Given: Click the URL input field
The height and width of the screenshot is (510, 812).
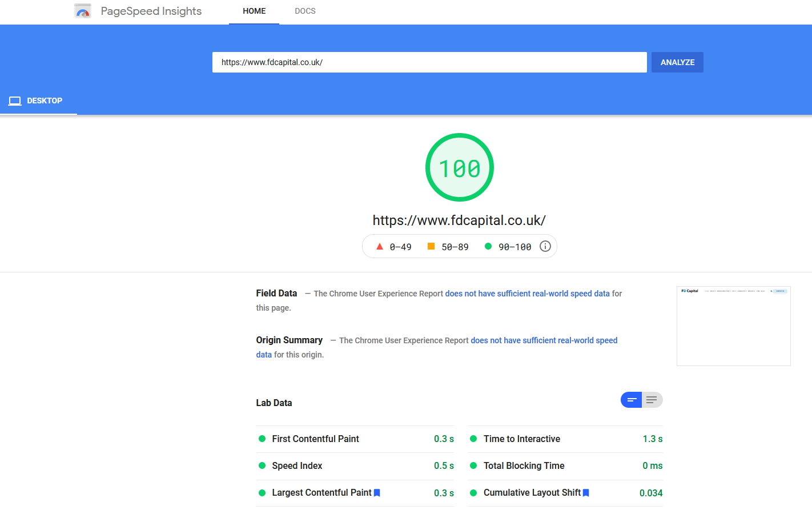Looking at the screenshot, I should pos(429,62).
